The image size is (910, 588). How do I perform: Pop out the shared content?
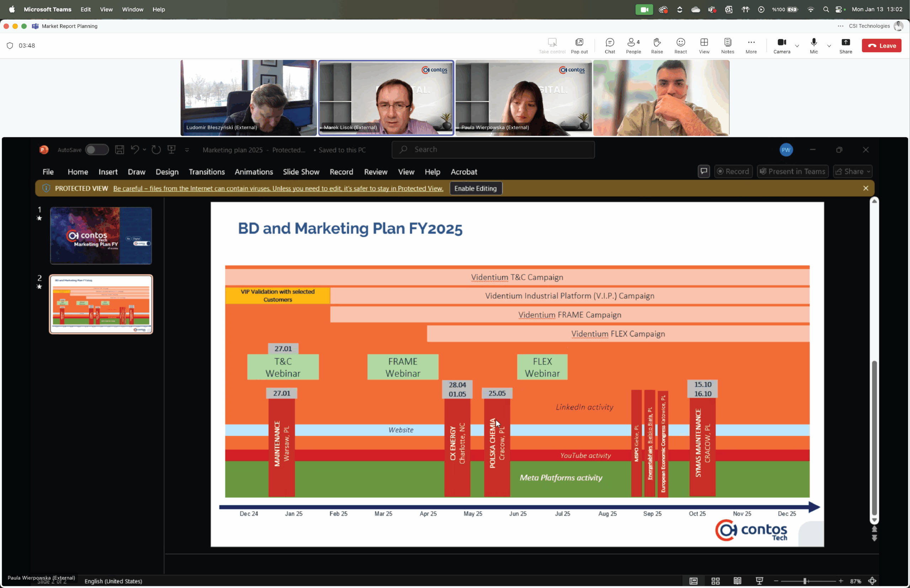(579, 45)
